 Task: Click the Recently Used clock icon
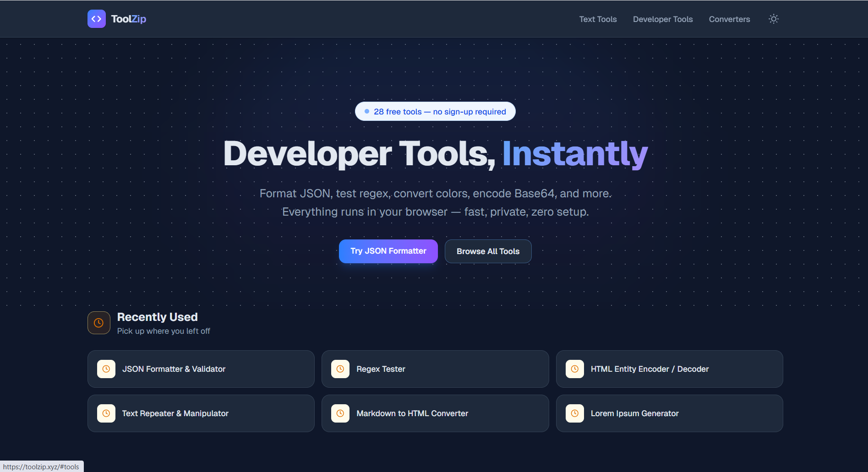[x=99, y=323]
